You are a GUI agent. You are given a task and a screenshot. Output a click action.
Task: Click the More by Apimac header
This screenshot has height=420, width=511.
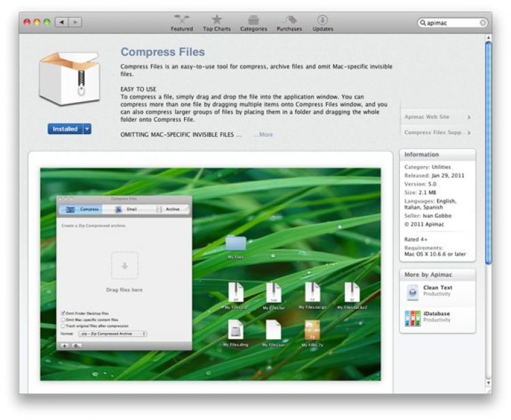point(437,275)
